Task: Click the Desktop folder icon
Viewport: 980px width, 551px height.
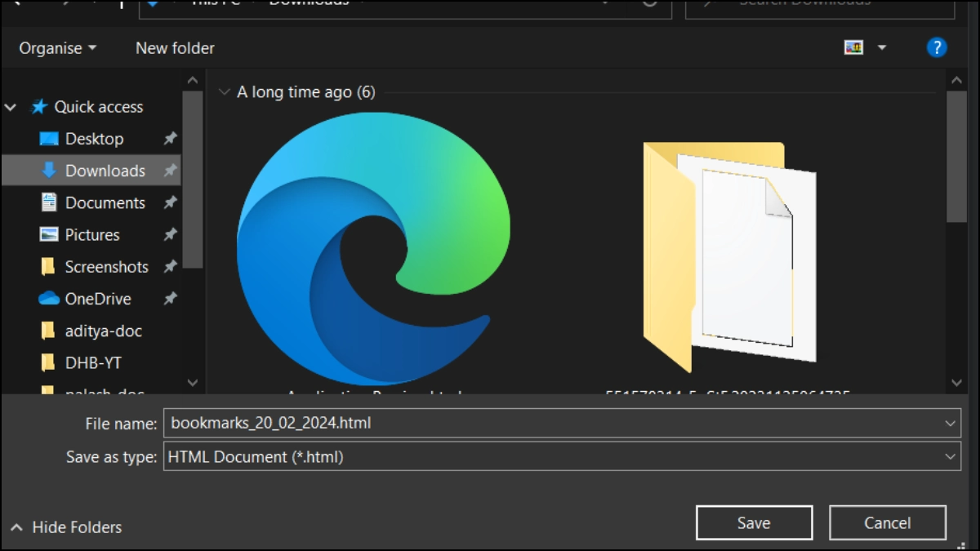Action: [49, 139]
